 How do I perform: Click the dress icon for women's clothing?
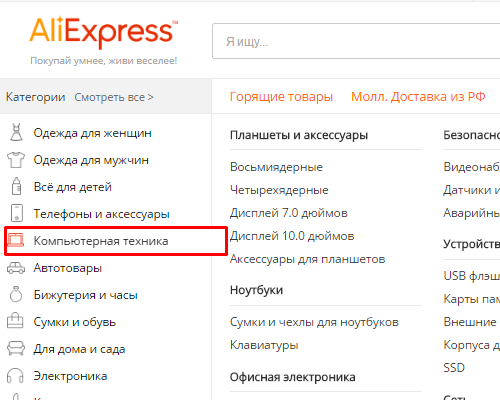tap(16, 132)
